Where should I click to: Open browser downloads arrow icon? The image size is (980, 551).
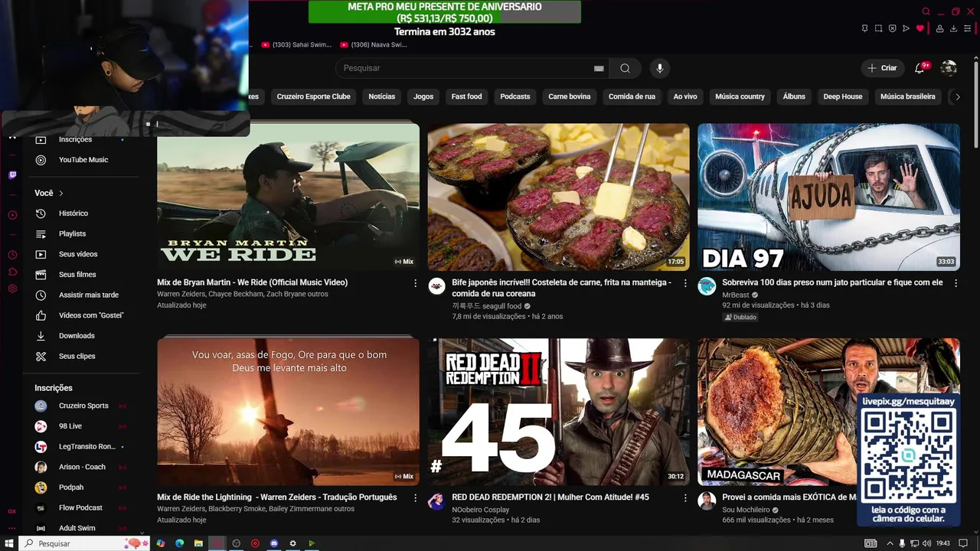tap(954, 28)
